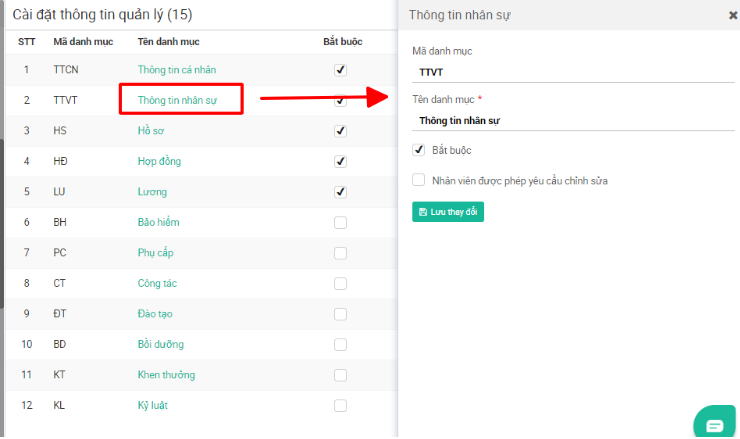Tick the Bắt buộc checkbox for Kỷ luật
Screen dimensions: 740x439
pos(340,405)
